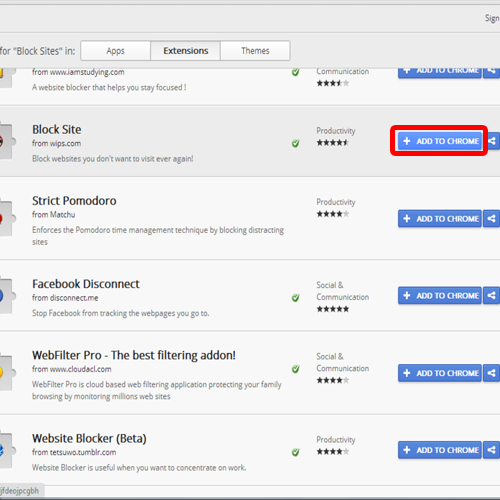Click the share icon for Block Site
The height and width of the screenshot is (500, 500).
tap(492, 141)
